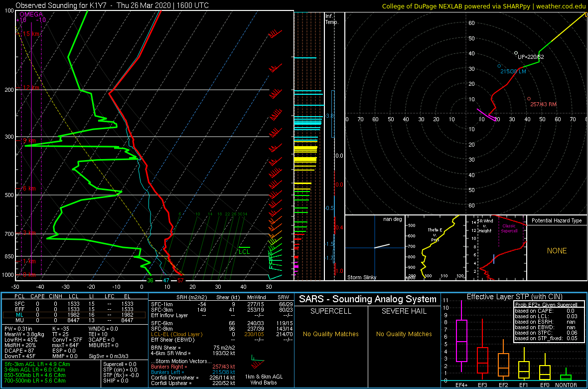Click the 'SEVERE HAIL' SARS column header

[x=405, y=311]
